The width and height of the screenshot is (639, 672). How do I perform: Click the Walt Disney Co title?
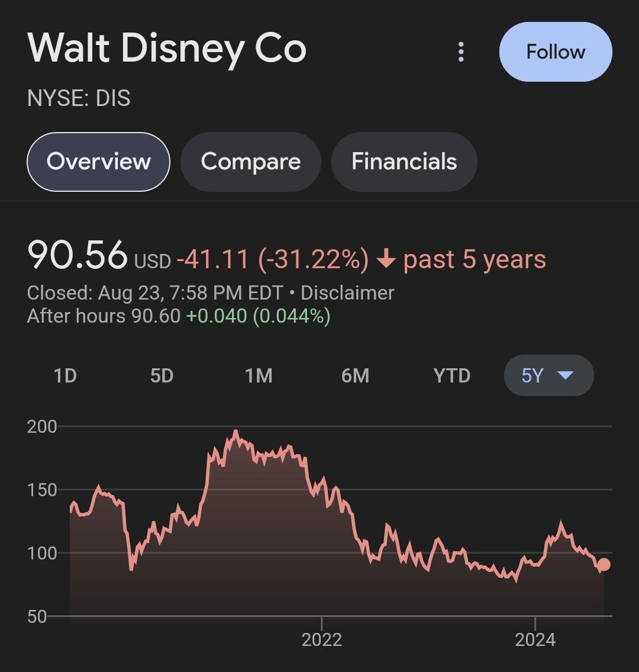(167, 49)
